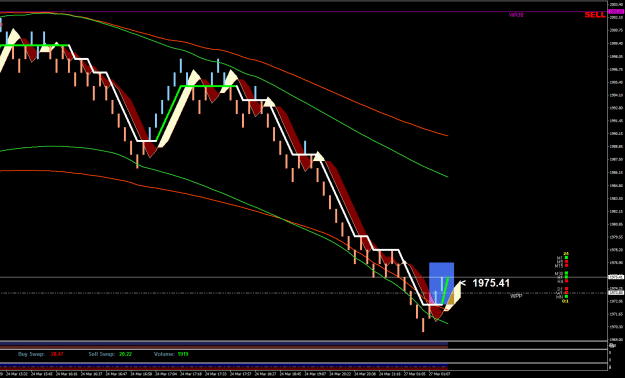Image resolution: width=625 pixels, height=378 pixels.
Task: Select the blue rectangle over latest candles
Action: (441, 284)
